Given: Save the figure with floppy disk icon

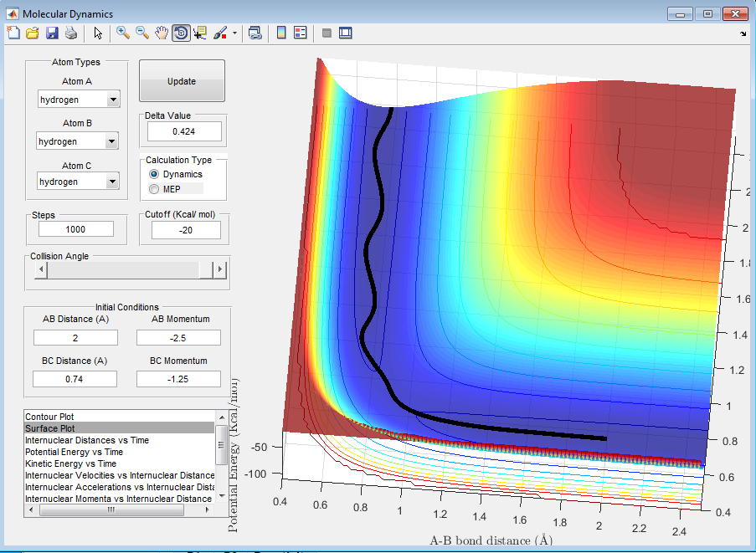Looking at the screenshot, I should click(x=52, y=33).
